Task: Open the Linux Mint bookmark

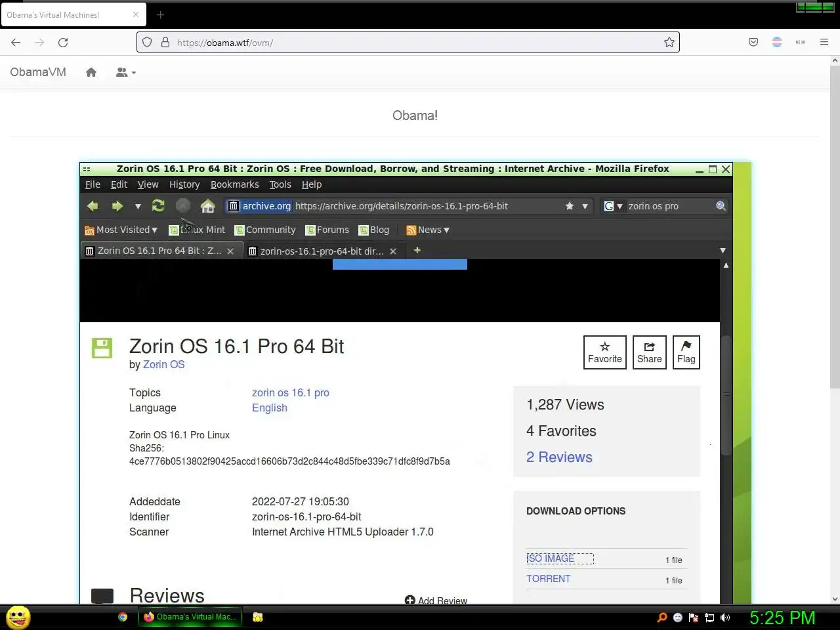Action: click(x=197, y=230)
